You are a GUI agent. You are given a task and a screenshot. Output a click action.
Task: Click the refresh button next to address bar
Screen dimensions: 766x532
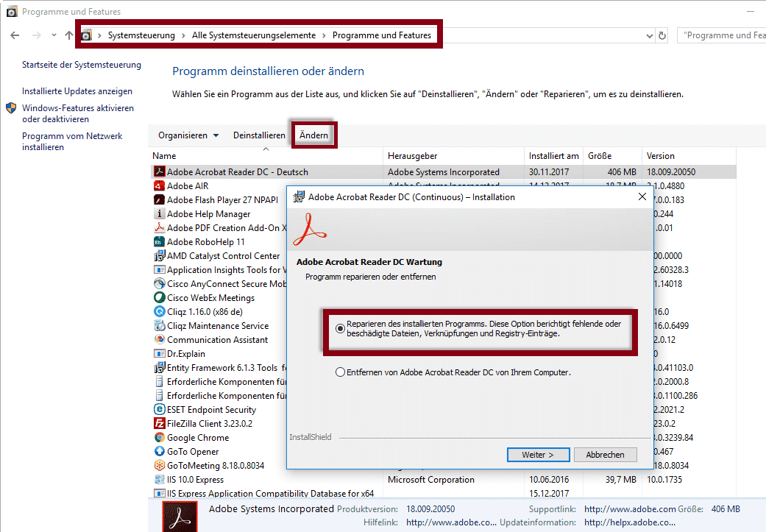coord(662,35)
